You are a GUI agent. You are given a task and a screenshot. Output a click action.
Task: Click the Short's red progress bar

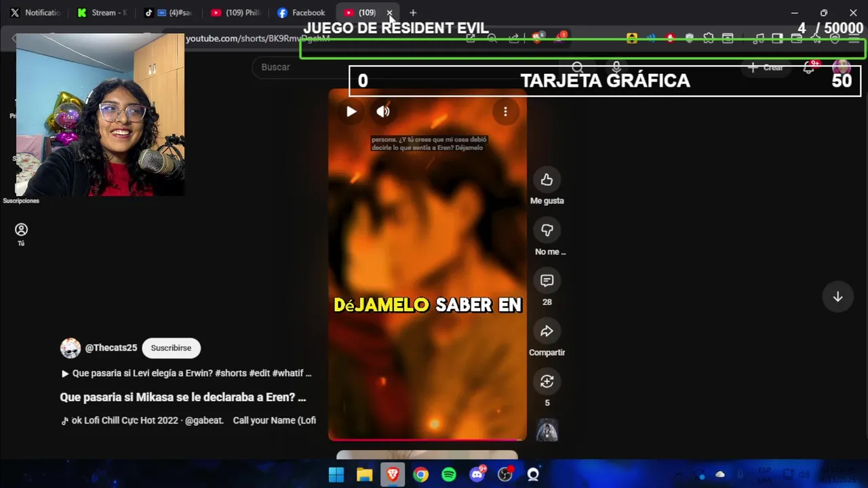[x=427, y=439]
